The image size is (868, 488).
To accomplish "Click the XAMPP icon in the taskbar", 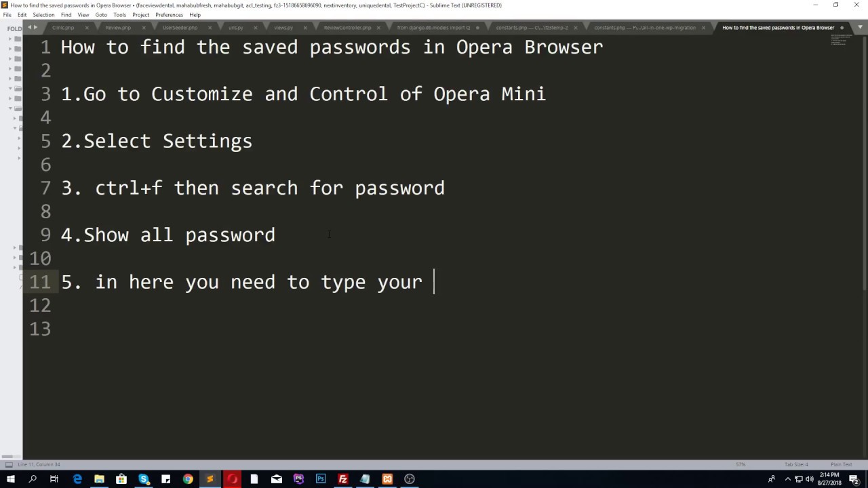I will (387, 479).
